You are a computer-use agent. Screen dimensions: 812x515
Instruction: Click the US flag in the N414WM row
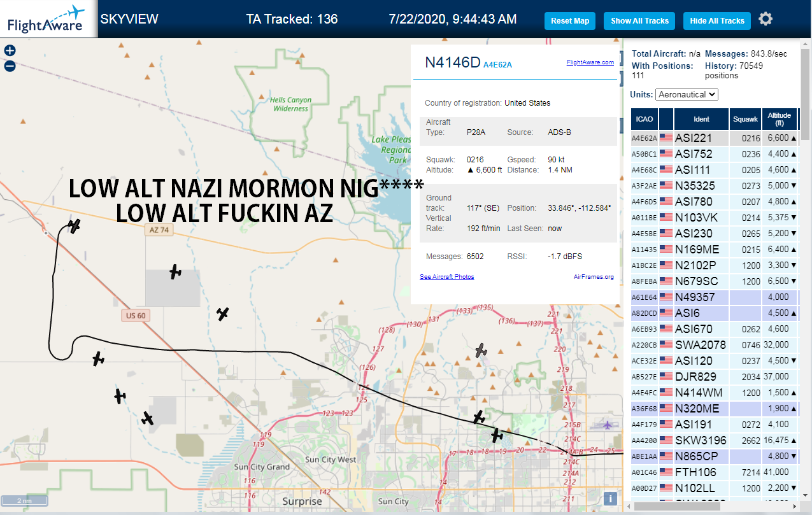coord(666,392)
